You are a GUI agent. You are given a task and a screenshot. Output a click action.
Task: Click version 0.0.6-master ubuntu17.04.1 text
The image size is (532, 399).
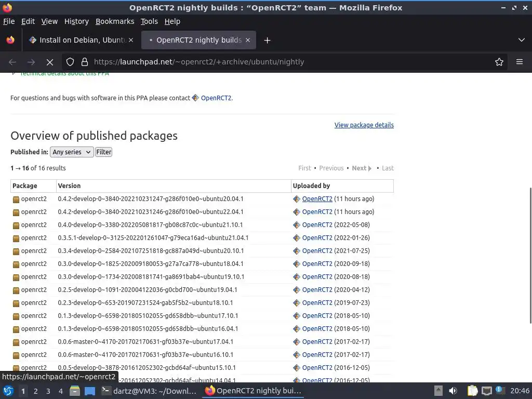tap(145, 342)
